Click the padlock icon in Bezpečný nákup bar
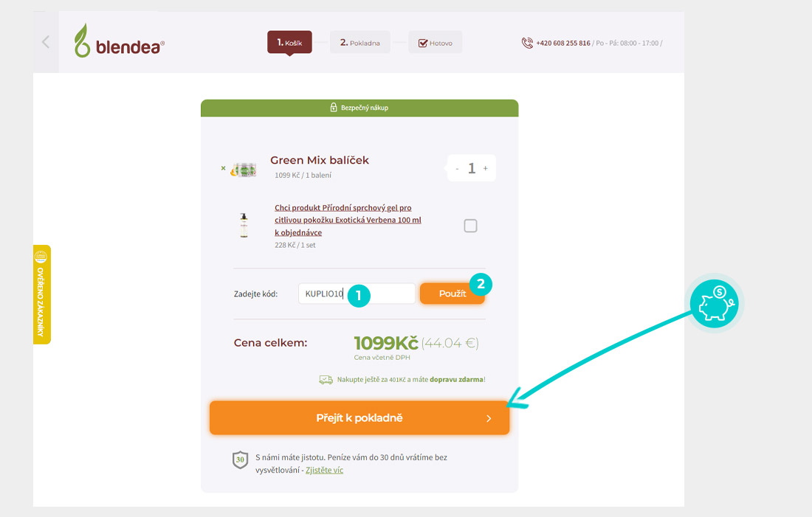The width and height of the screenshot is (812, 517). point(334,107)
